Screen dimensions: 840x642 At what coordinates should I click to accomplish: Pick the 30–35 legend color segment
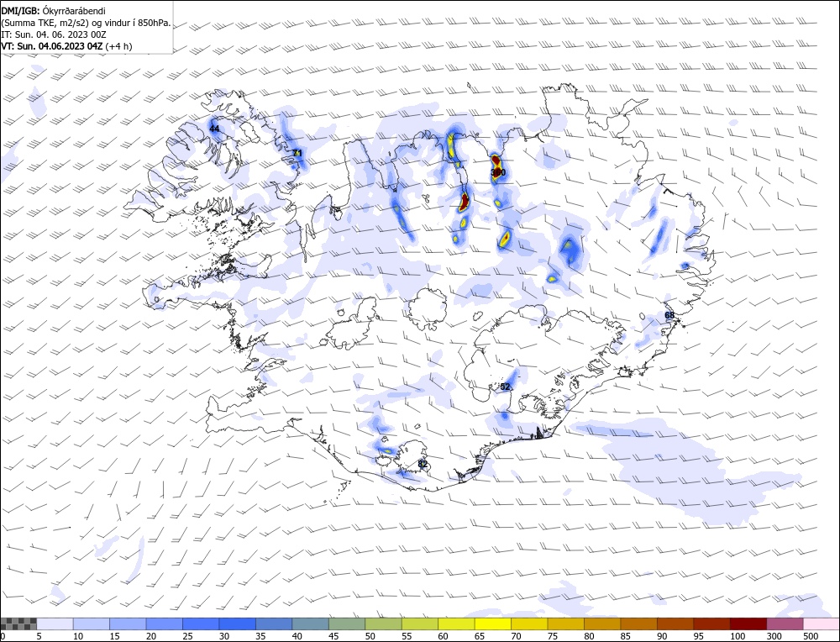click(238, 624)
